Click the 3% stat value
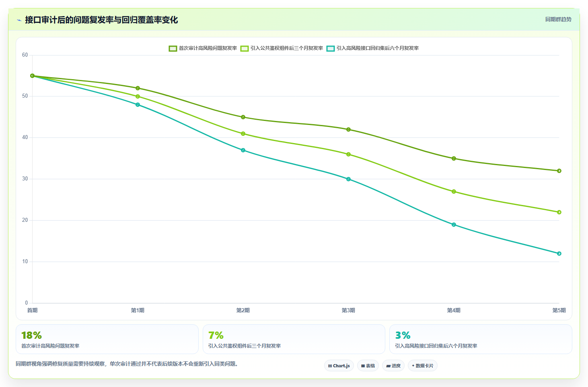The image size is (588, 387). pyautogui.click(x=403, y=335)
